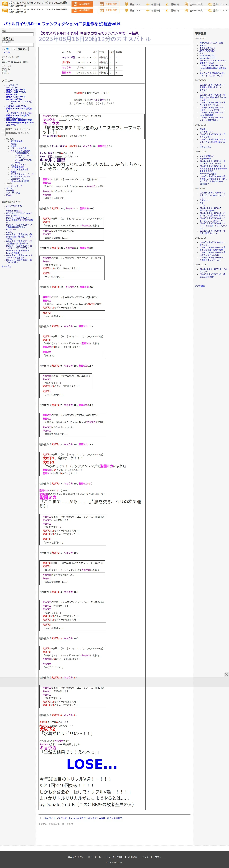Screen dimensions: 229x868
Task: Click the 登録/ログイン people icon in the topmost header row
Action: pyautogui.click(x=209, y=4)
